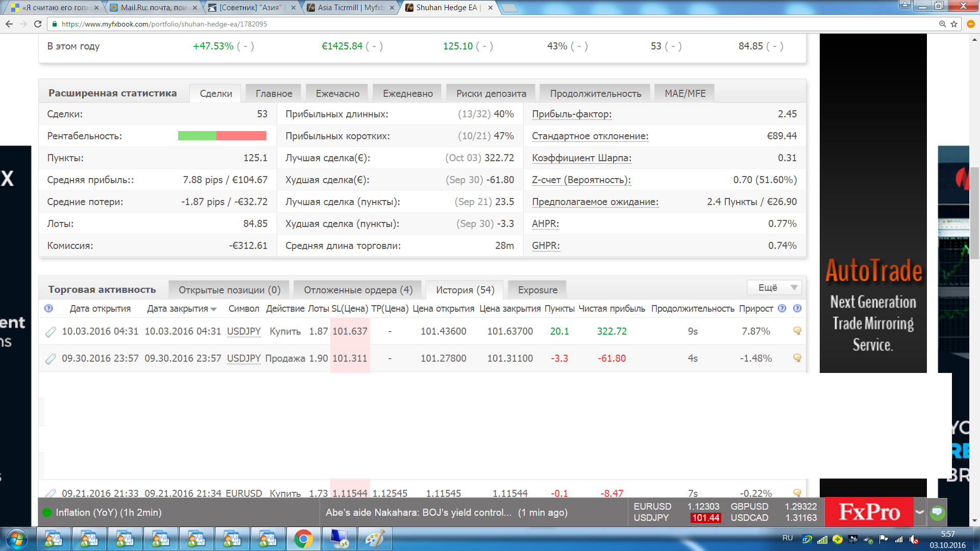
Task: Open the Exposure tab
Action: [x=537, y=290]
